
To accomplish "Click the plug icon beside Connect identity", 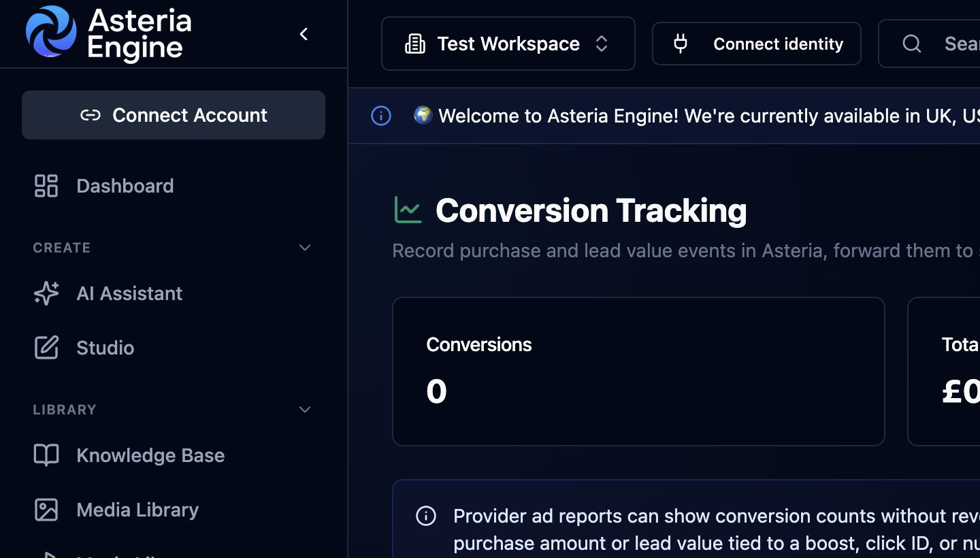I will point(680,44).
